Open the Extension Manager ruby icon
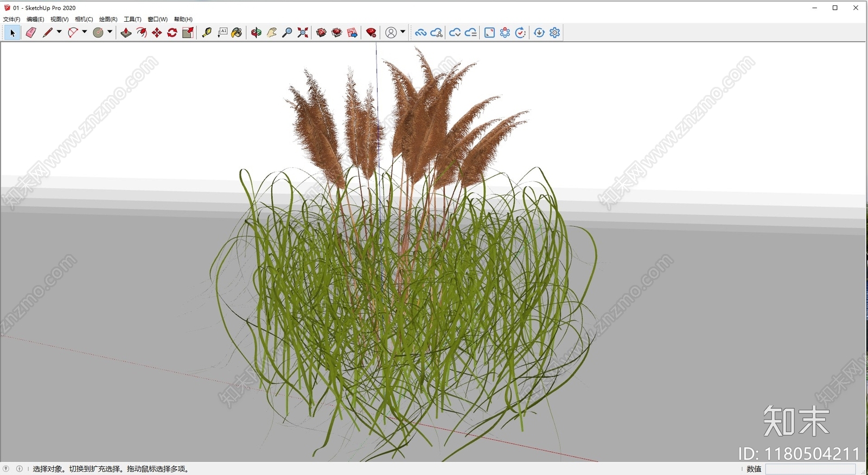Screen dimensions: 868x475 pyautogui.click(x=371, y=33)
